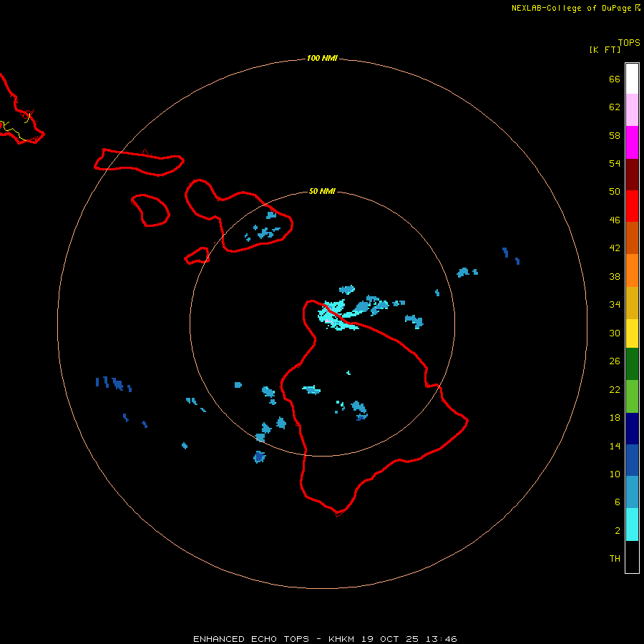Click the light green 18-22 kft band
Screen dimensions: 644x644
tap(632, 396)
